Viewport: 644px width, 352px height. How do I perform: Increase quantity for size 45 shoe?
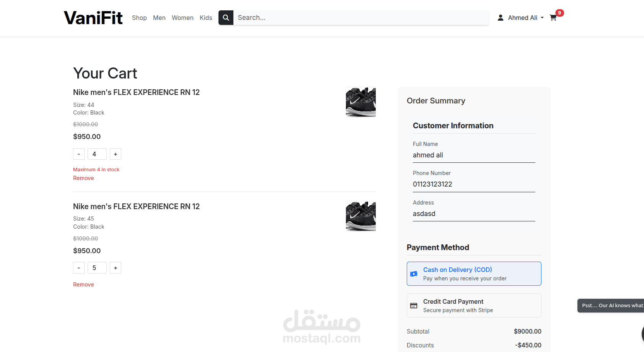[116, 268]
